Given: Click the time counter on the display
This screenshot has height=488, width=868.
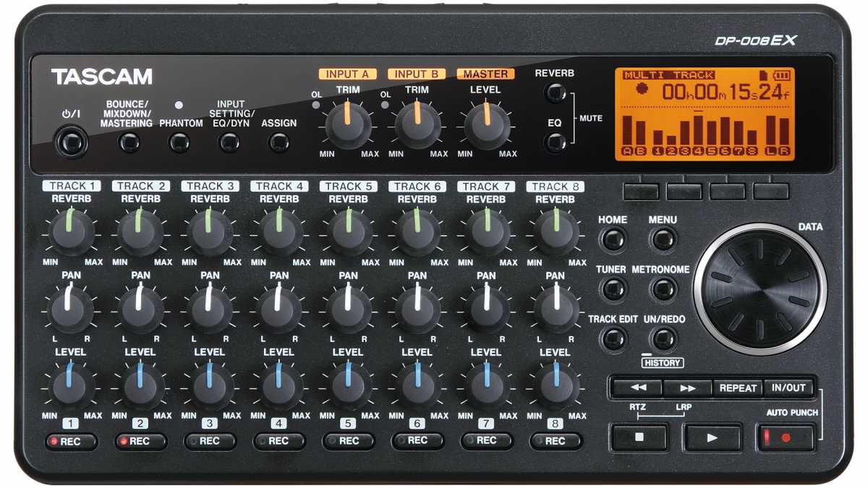Looking at the screenshot, I should pyautogui.click(x=725, y=91).
